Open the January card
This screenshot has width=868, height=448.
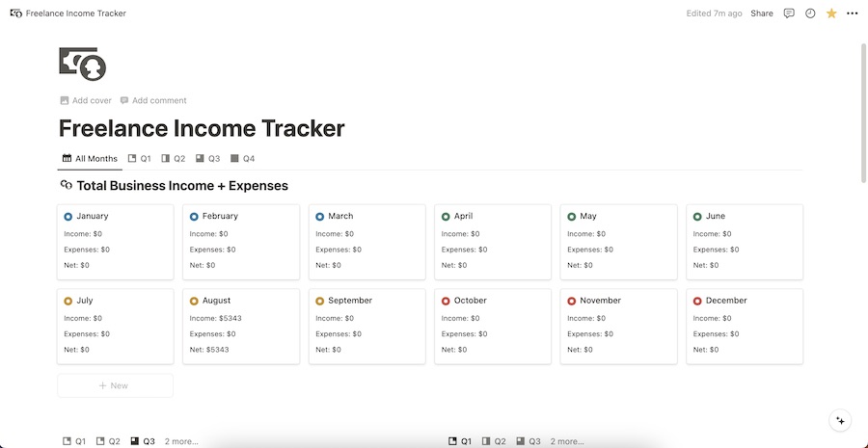pos(115,242)
